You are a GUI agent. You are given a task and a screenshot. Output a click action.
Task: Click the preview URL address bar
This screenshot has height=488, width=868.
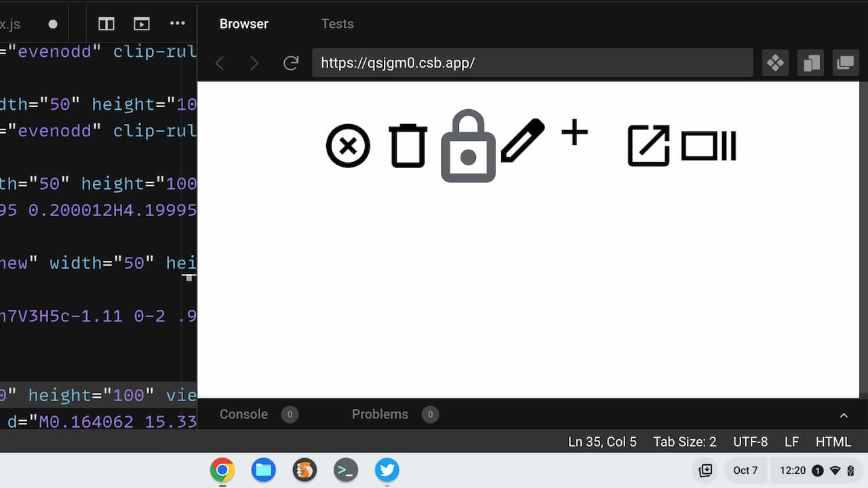click(x=532, y=63)
